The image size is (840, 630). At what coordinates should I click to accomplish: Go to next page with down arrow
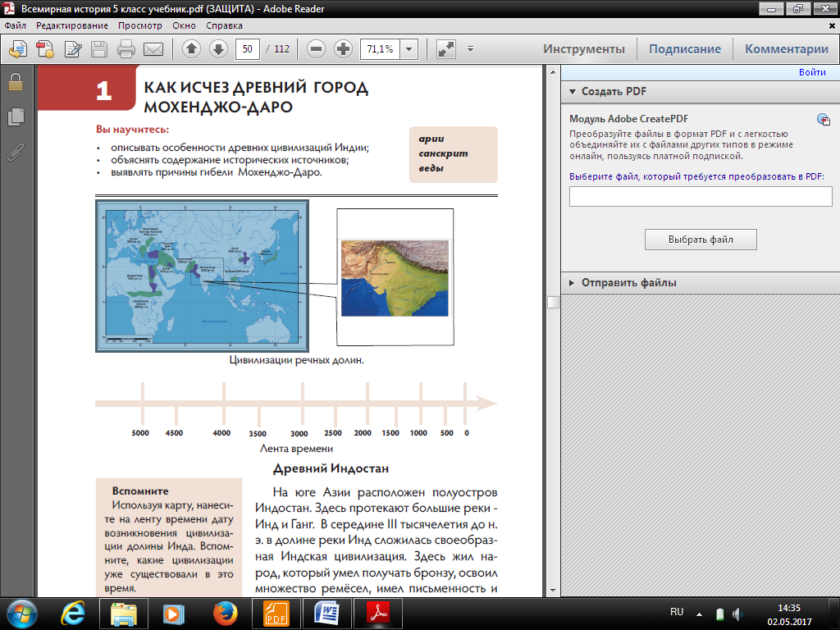[x=218, y=49]
